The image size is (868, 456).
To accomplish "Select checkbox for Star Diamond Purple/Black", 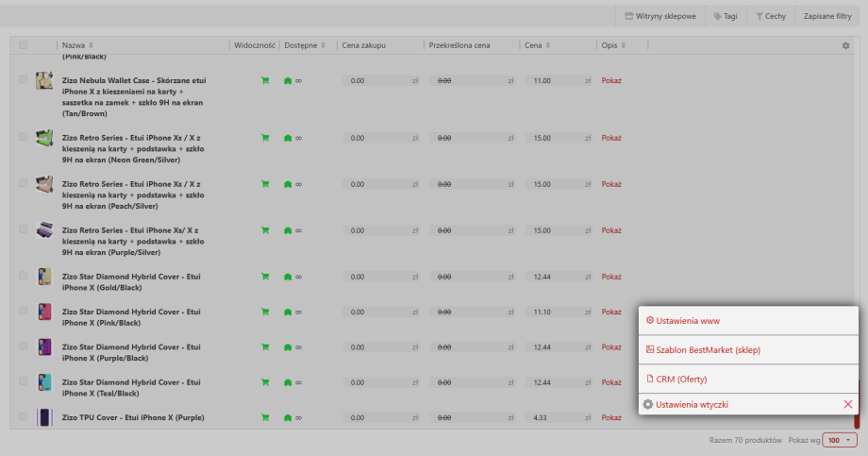I will pyautogui.click(x=23, y=346).
